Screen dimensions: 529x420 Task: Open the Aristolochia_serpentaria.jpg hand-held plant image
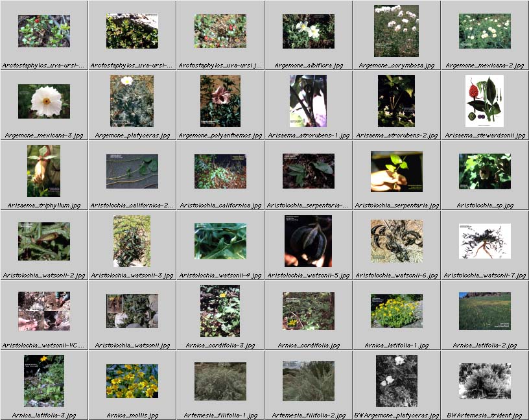click(x=396, y=171)
